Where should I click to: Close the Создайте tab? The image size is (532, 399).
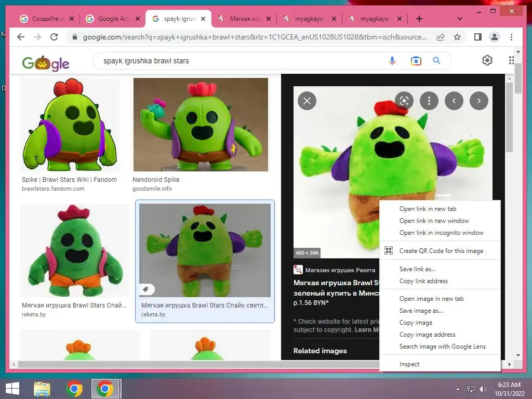coord(72,19)
